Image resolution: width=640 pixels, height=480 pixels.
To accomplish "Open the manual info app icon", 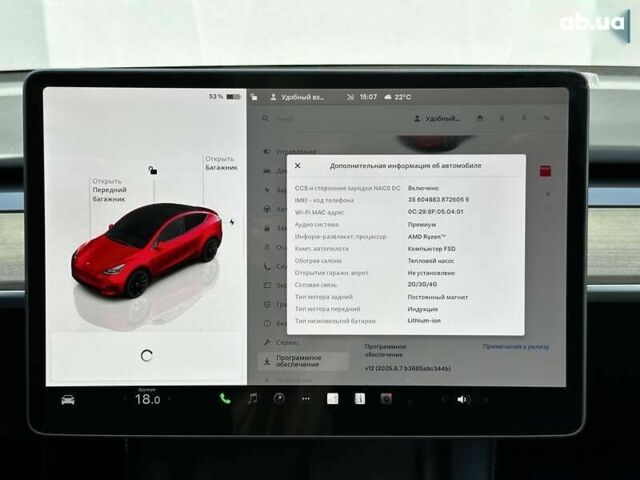I will pos(360,399).
